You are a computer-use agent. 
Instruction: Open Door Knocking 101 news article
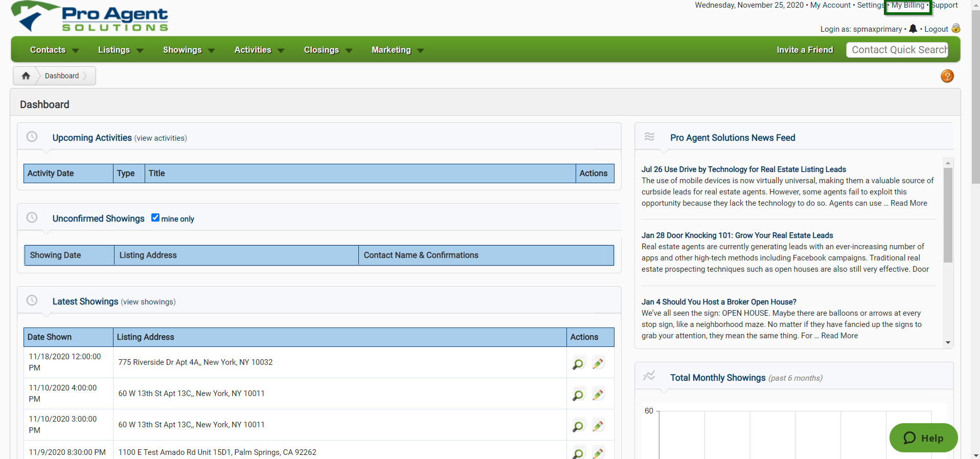click(737, 235)
